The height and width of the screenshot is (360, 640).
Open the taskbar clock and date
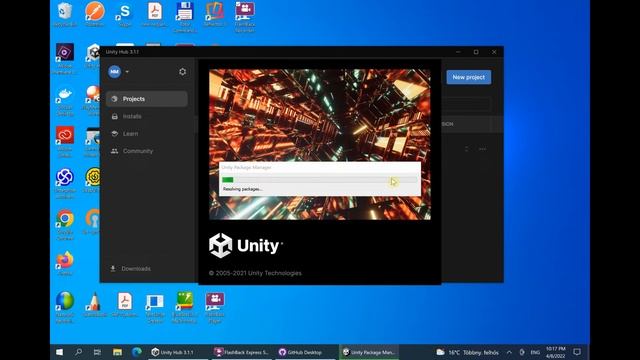coord(556,352)
